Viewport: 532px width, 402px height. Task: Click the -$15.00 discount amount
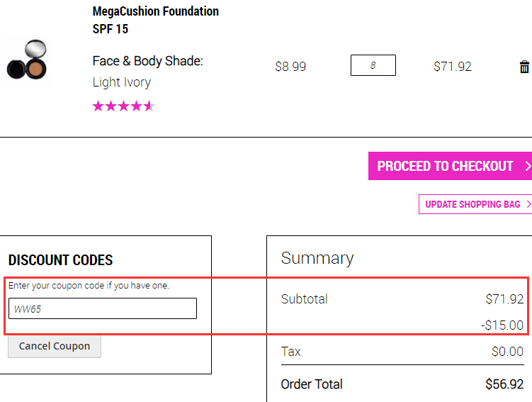coord(502,325)
